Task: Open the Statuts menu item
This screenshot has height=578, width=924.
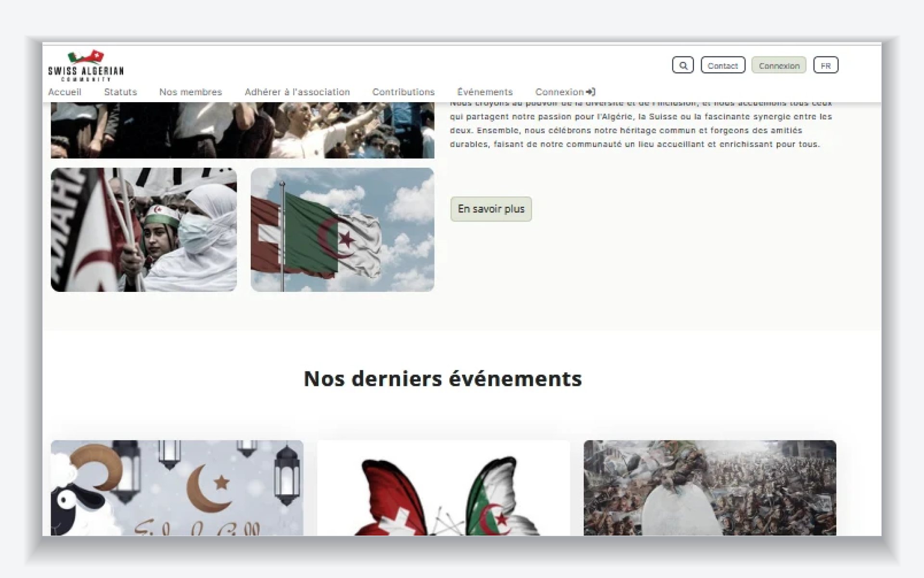Action: point(120,92)
